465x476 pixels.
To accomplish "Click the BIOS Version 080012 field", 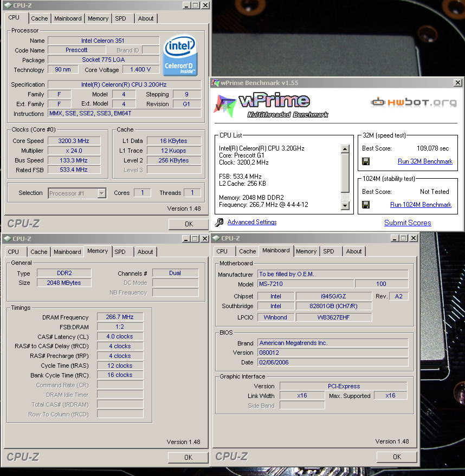I will 333,353.
